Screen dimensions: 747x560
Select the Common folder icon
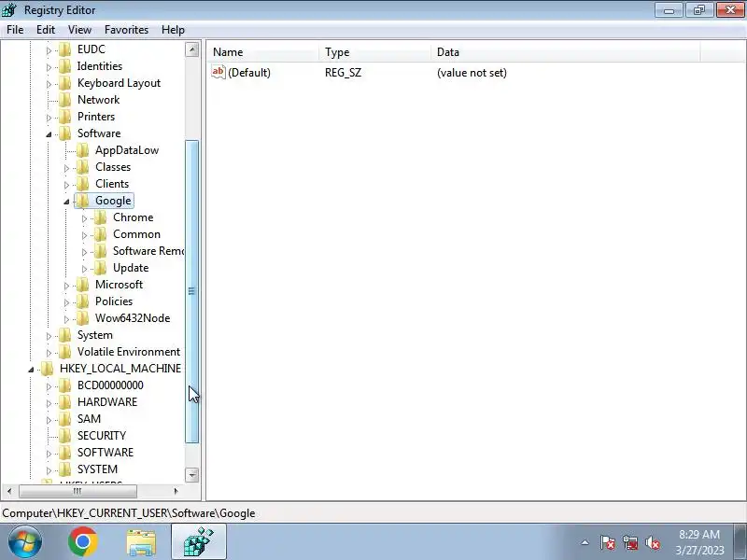[100, 234]
